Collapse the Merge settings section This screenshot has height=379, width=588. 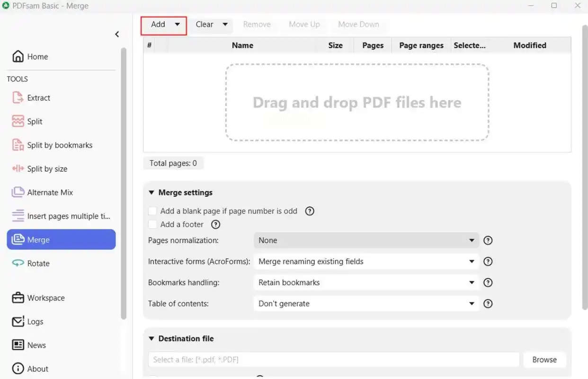pos(151,193)
